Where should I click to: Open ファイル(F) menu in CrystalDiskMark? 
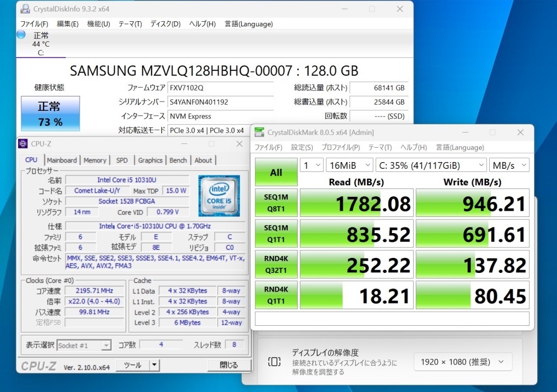pos(268,147)
